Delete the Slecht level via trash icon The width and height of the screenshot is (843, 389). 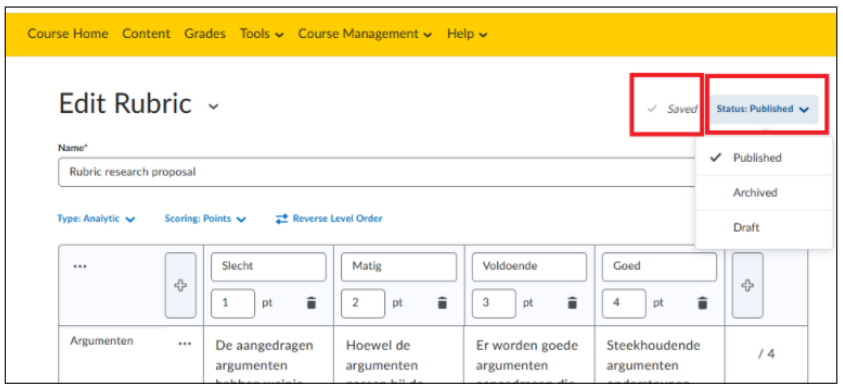(x=311, y=303)
